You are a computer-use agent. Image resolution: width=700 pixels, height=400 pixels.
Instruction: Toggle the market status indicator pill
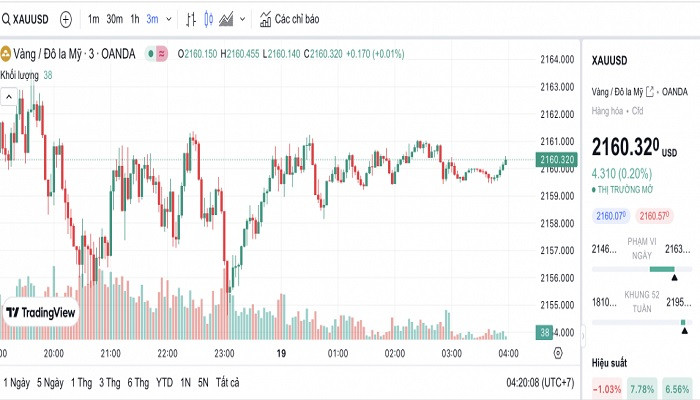[x=156, y=53]
